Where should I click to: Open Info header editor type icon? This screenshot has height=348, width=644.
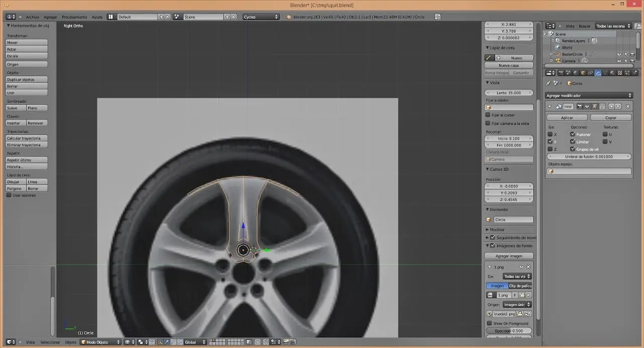(11, 17)
